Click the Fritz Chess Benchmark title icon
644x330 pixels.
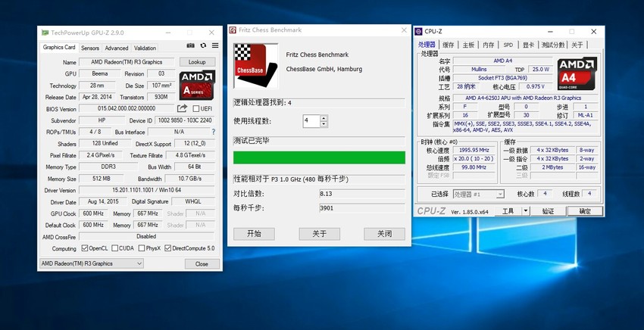click(233, 30)
